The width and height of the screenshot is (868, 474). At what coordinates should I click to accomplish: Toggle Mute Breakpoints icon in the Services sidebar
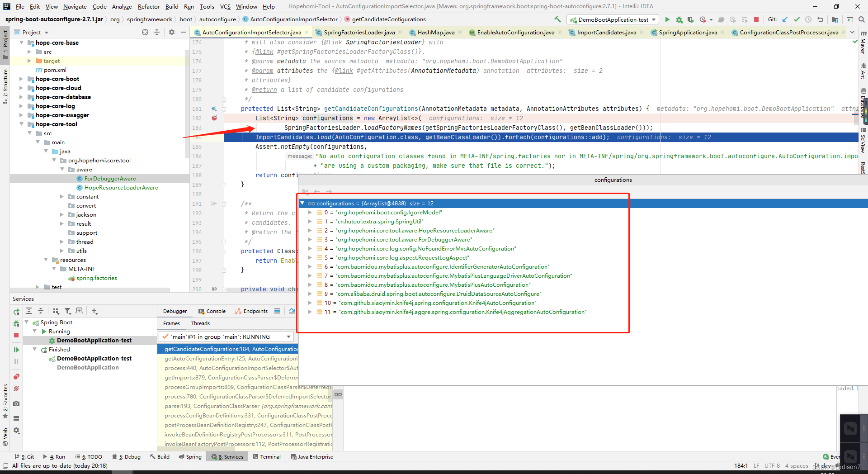coord(16,389)
